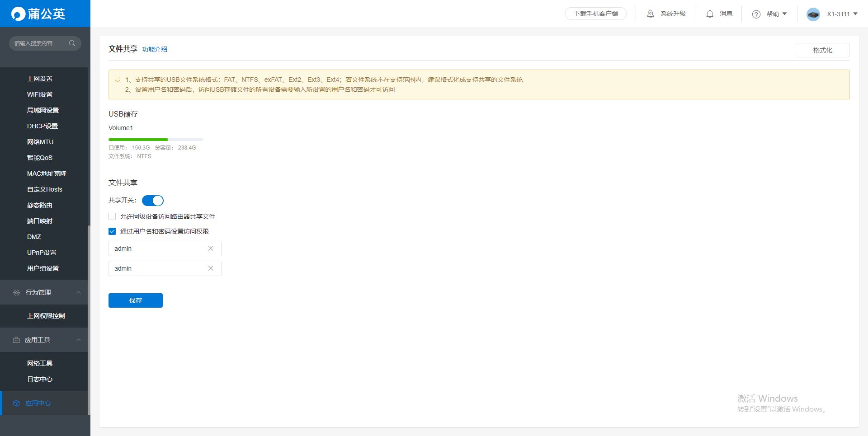Screen dimensions: 868x436
Task: Click the router device avatar icon
Action: pos(813,14)
